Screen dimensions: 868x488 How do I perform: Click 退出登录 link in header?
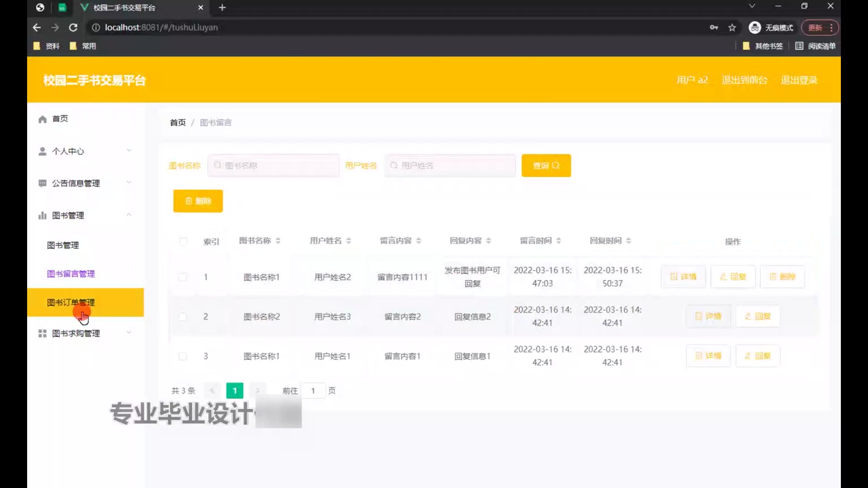click(799, 80)
